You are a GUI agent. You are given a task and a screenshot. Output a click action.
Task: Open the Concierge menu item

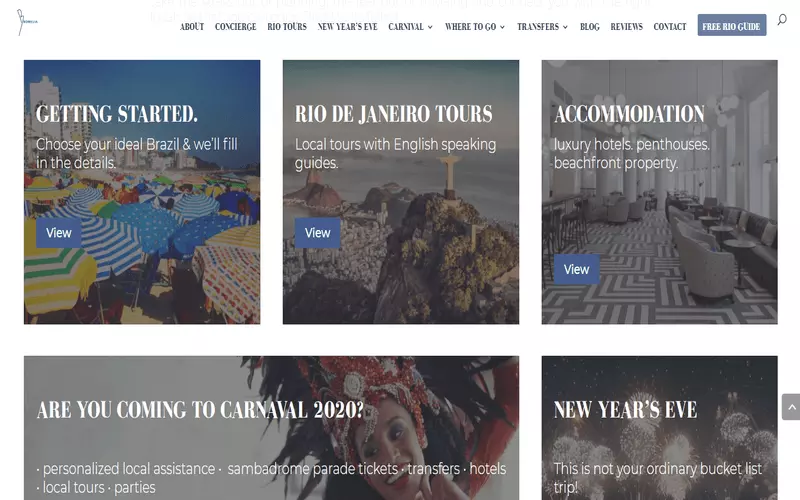236,27
